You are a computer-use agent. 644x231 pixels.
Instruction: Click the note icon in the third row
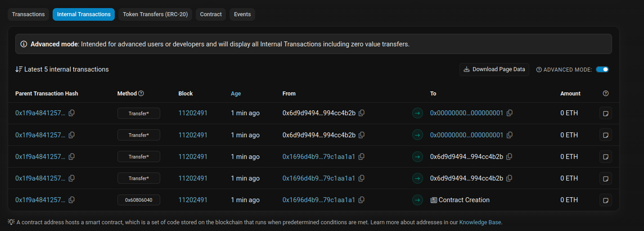pyautogui.click(x=606, y=157)
